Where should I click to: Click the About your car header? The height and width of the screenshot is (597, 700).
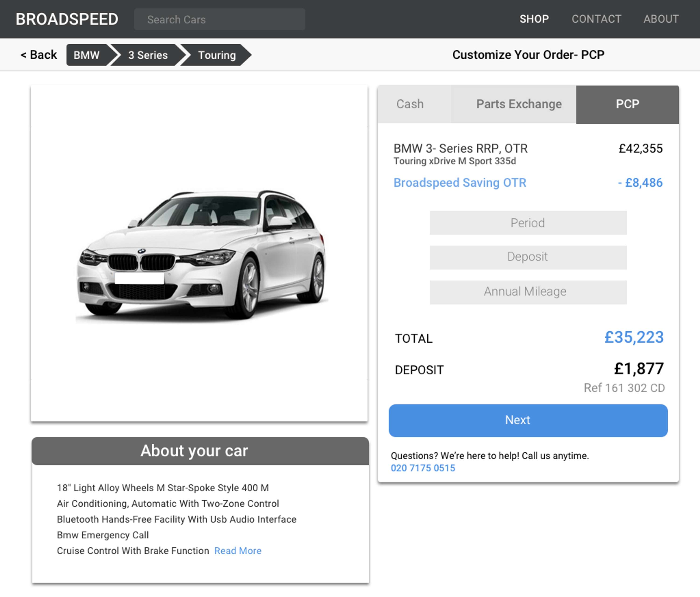pos(200,451)
